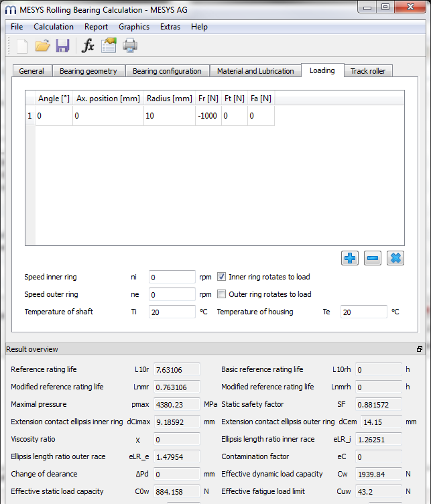Open the report document icon in toolbar
The width and height of the screenshot is (431, 504).
(109, 46)
